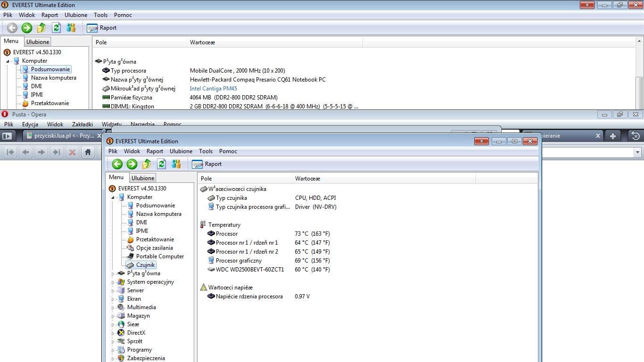This screenshot has width=644, height=362.
Task: Click Users icon in front EVEREST toolbar
Action: [176, 164]
